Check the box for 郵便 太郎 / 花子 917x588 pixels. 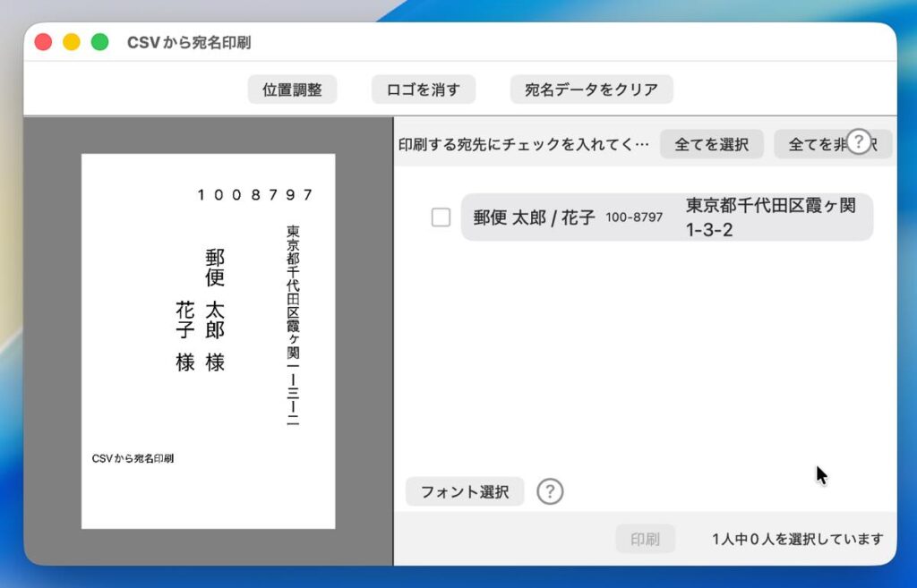[441, 217]
